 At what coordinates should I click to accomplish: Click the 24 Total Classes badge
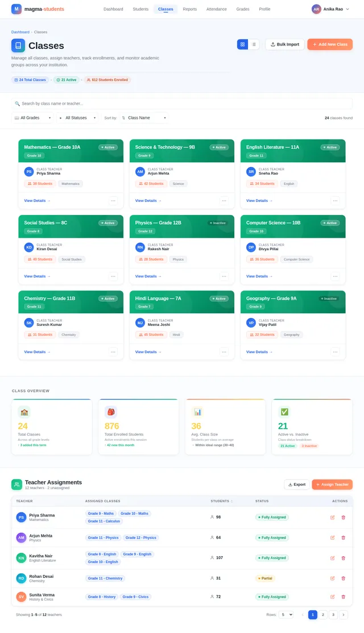coord(30,80)
